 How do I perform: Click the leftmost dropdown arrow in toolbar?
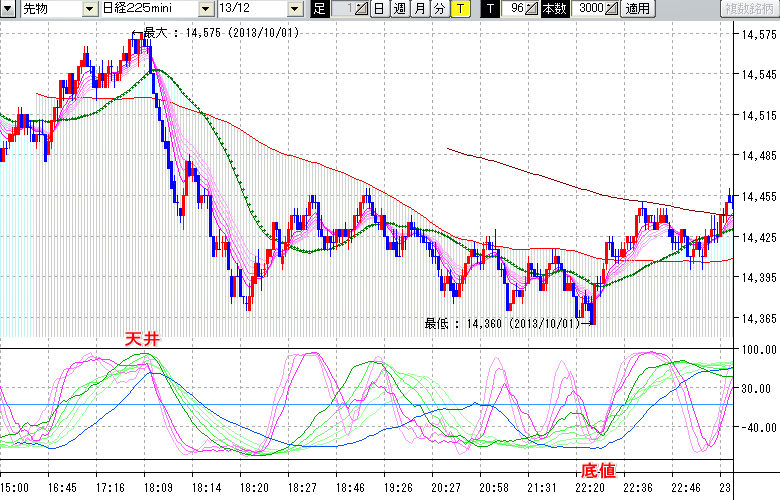[x=7, y=9]
